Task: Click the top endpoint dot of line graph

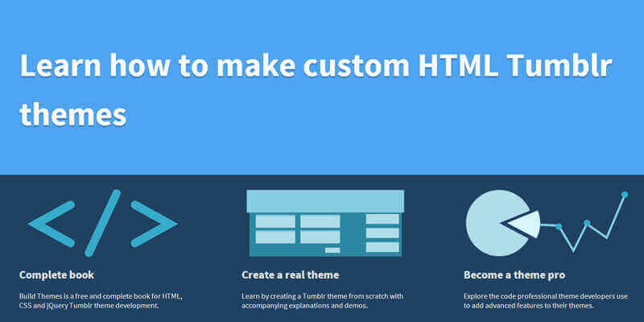Action: (x=625, y=194)
